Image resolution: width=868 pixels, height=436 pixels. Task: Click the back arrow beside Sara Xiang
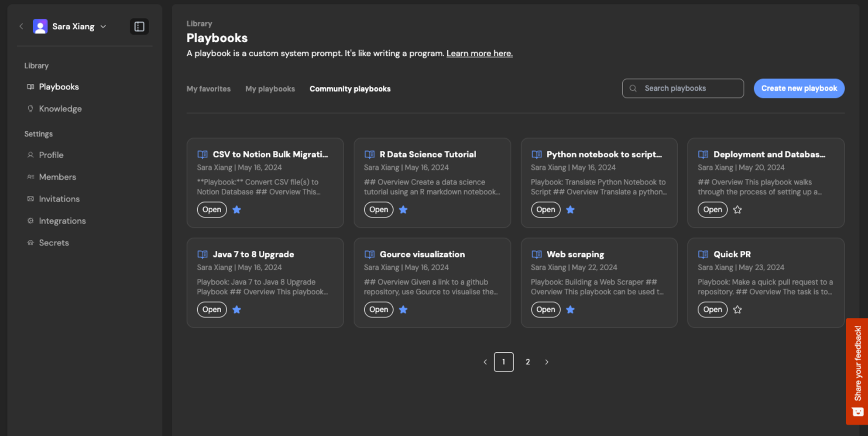click(x=21, y=27)
